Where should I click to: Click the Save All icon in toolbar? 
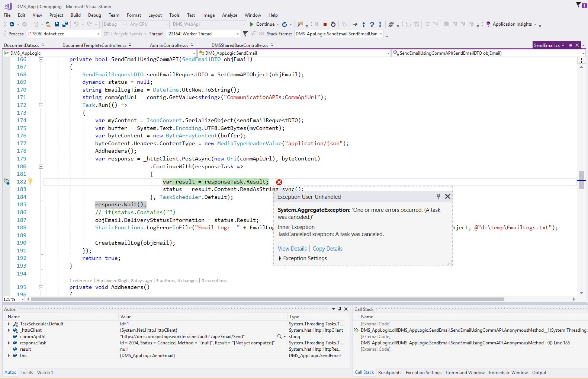coord(65,24)
